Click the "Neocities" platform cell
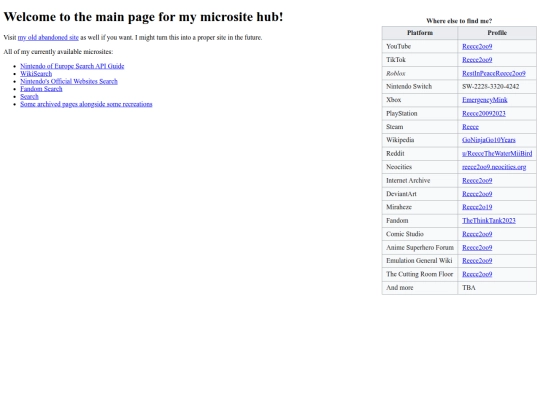The image size is (540, 405). tap(420, 167)
